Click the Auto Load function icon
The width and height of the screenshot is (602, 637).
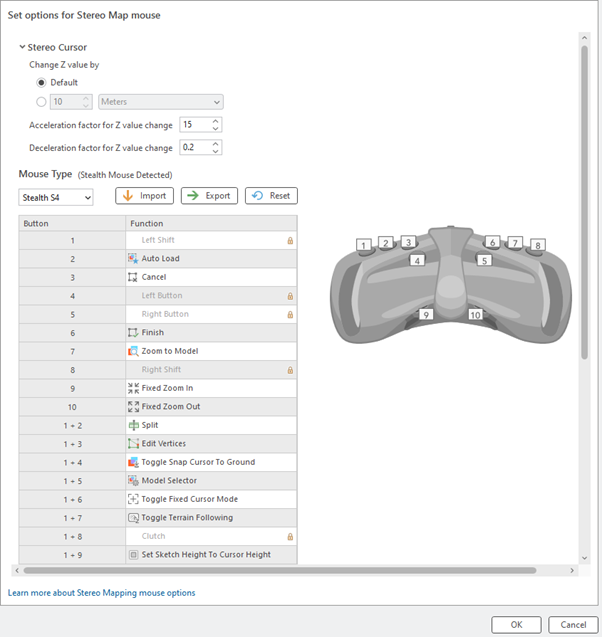133,259
